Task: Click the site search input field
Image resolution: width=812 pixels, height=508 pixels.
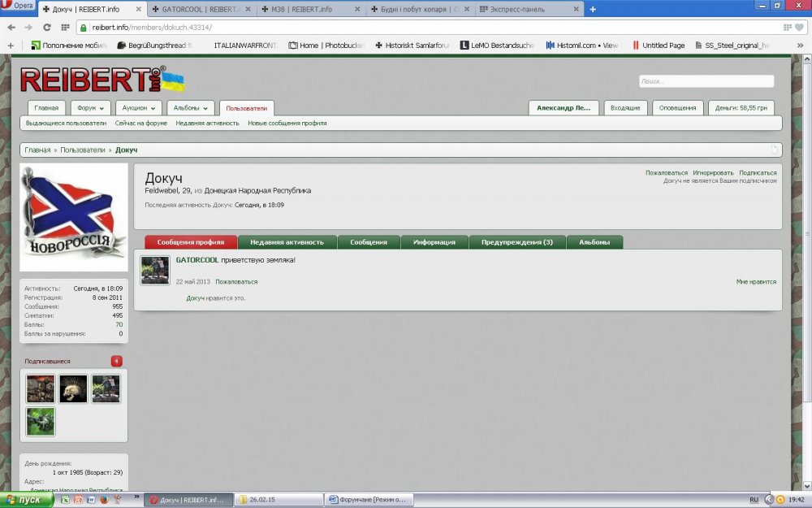Action: click(x=706, y=81)
